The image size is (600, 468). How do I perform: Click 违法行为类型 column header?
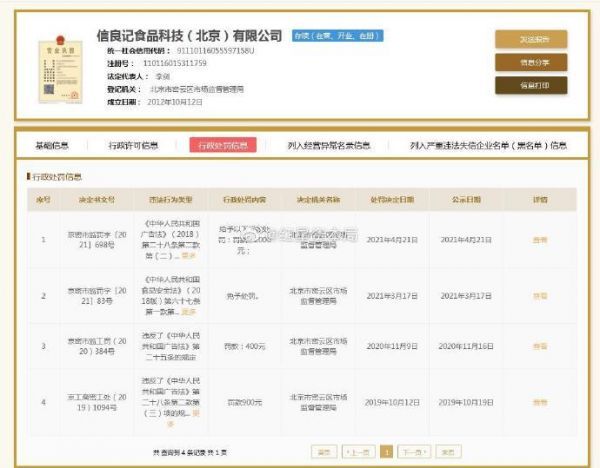[171, 199]
